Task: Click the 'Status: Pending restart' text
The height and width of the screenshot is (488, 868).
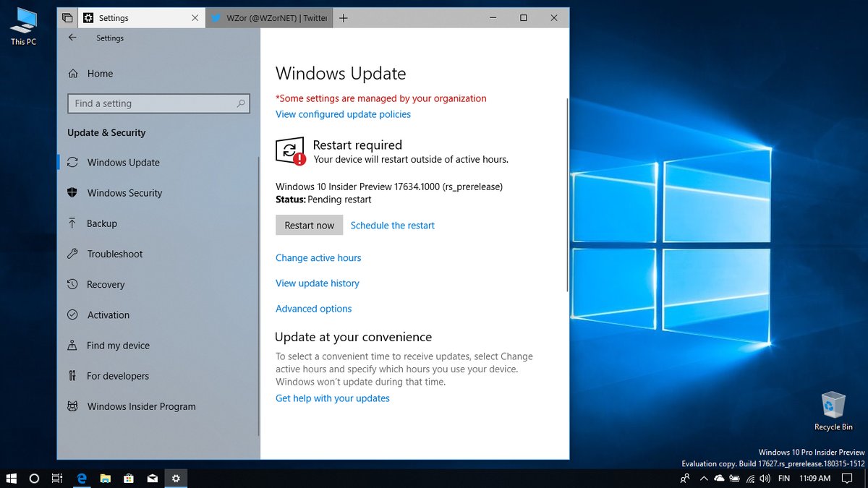Action: pyautogui.click(x=323, y=200)
